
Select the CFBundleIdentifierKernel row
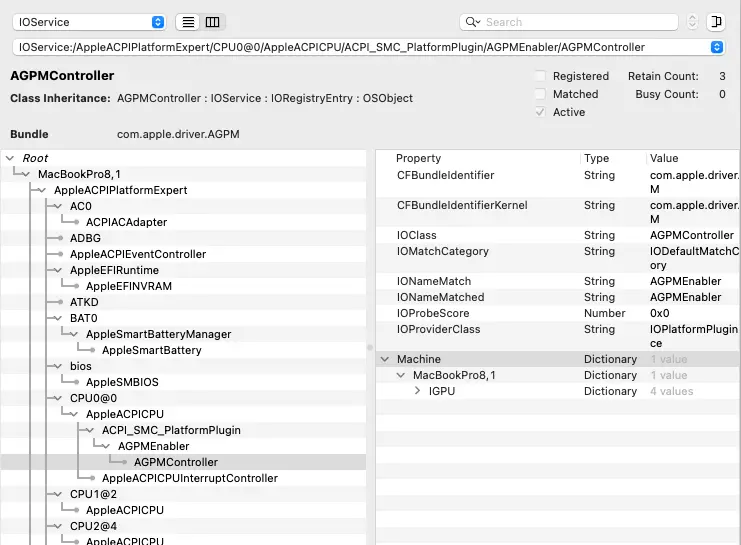[x=558, y=212]
